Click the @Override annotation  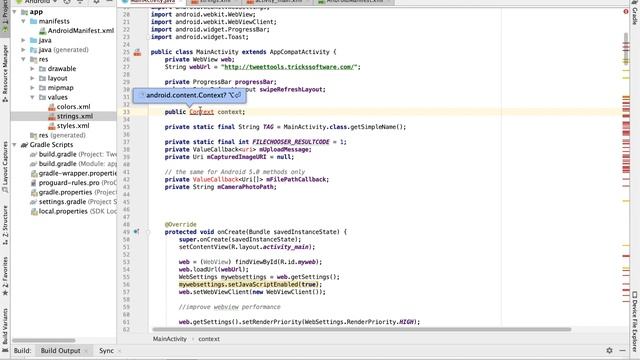click(x=180, y=224)
